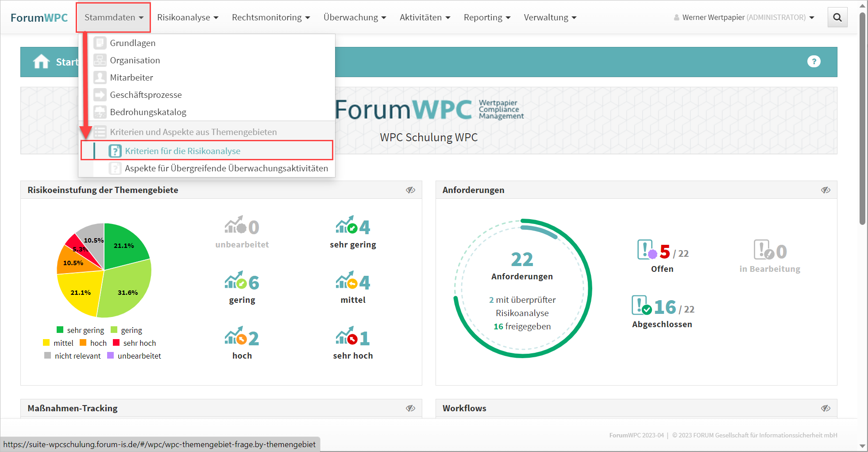The image size is (868, 452).
Task: Open 'Aspekte für Übergreifende Überwachungsaktivitäten' entry
Action: click(x=226, y=168)
